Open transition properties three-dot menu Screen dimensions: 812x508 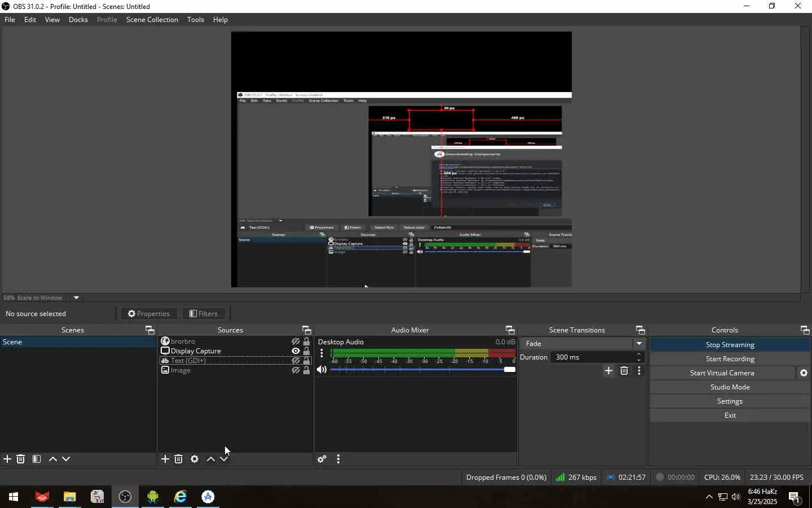[639, 371]
